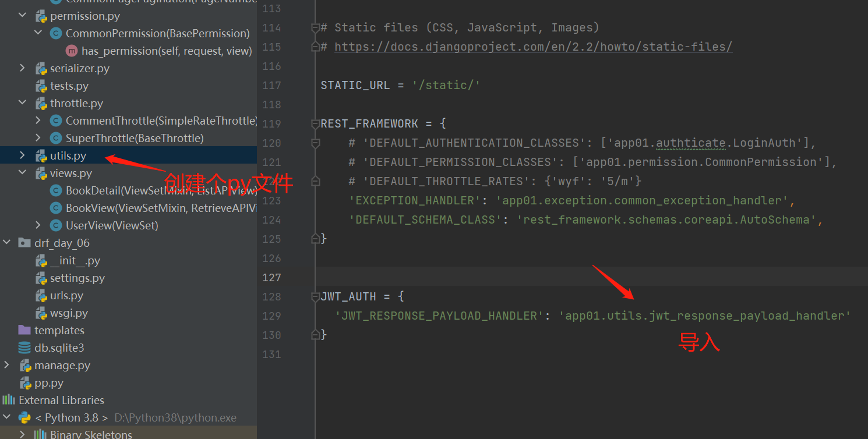Expand the manage.py node
The width and height of the screenshot is (868, 439).
[x=7, y=365]
